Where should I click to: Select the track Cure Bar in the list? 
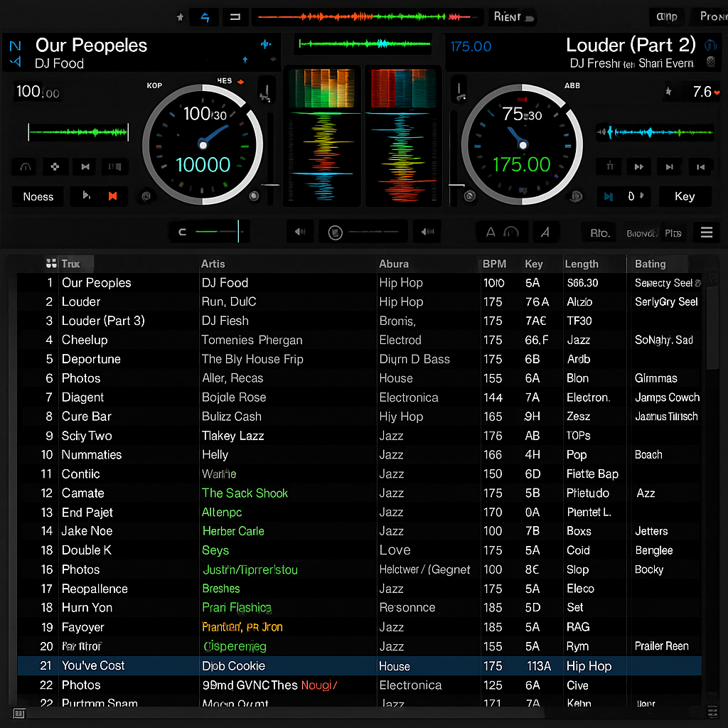point(87,417)
